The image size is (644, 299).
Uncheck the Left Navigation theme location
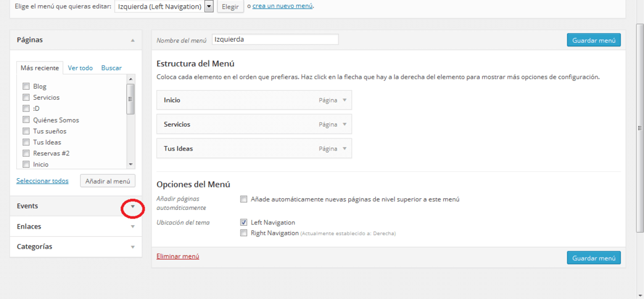click(244, 222)
